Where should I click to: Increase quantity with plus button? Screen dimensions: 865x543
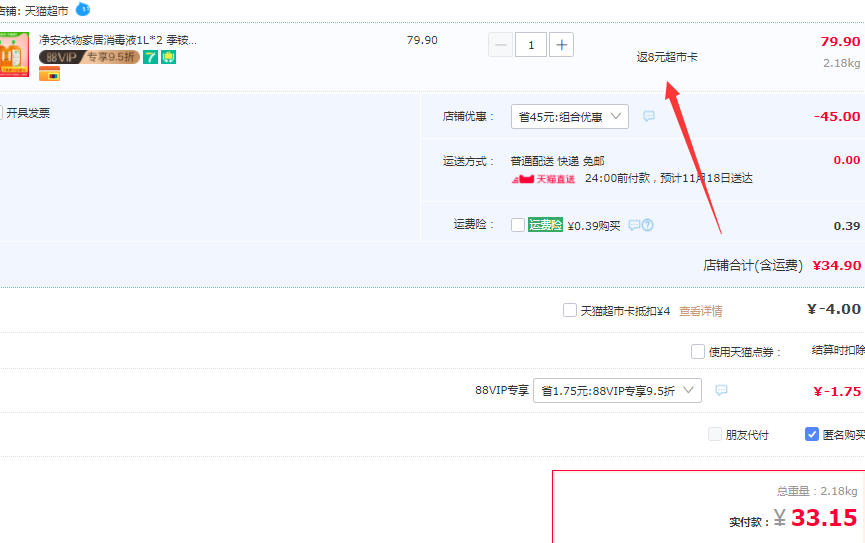click(561, 45)
